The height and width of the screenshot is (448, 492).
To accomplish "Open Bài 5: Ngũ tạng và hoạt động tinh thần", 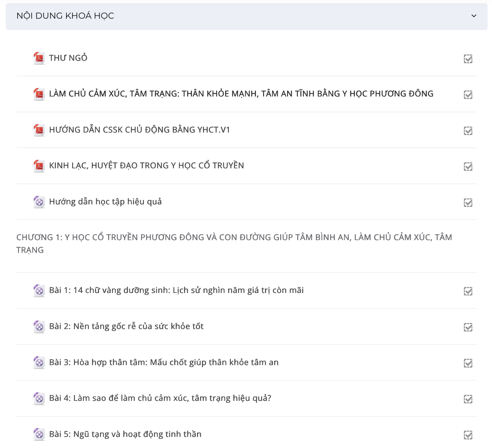I will click(125, 434).
